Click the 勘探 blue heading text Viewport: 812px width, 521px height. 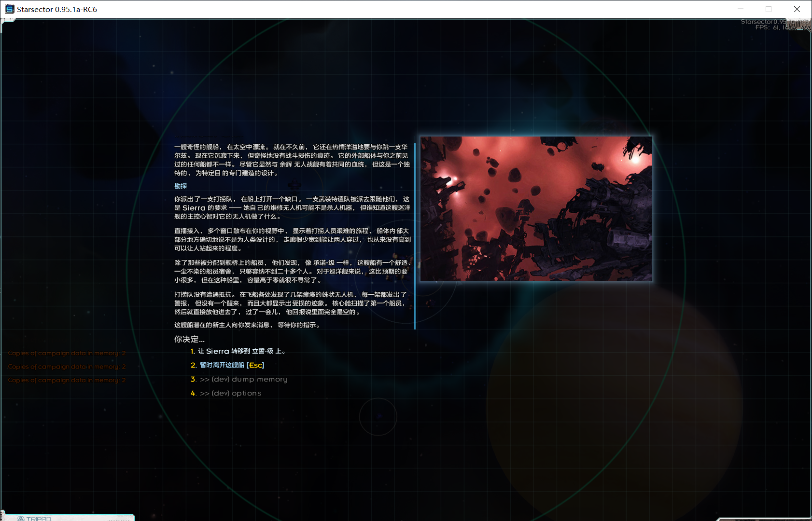click(181, 186)
